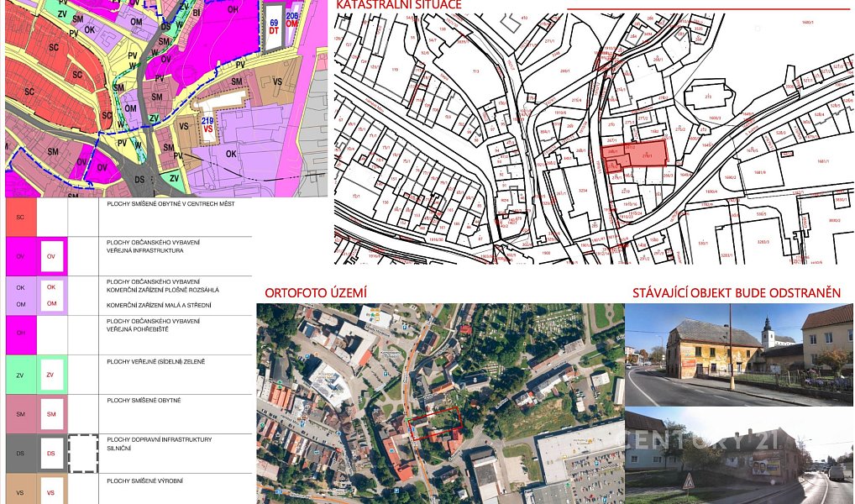Click the solid tan VS legend swatch
855x504 pixels.
click(21, 489)
